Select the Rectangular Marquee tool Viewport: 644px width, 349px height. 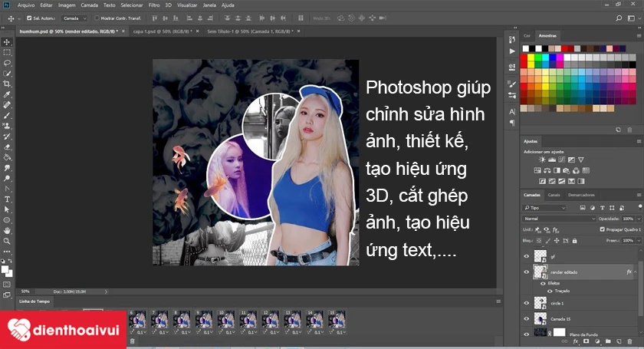(x=7, y=52)
